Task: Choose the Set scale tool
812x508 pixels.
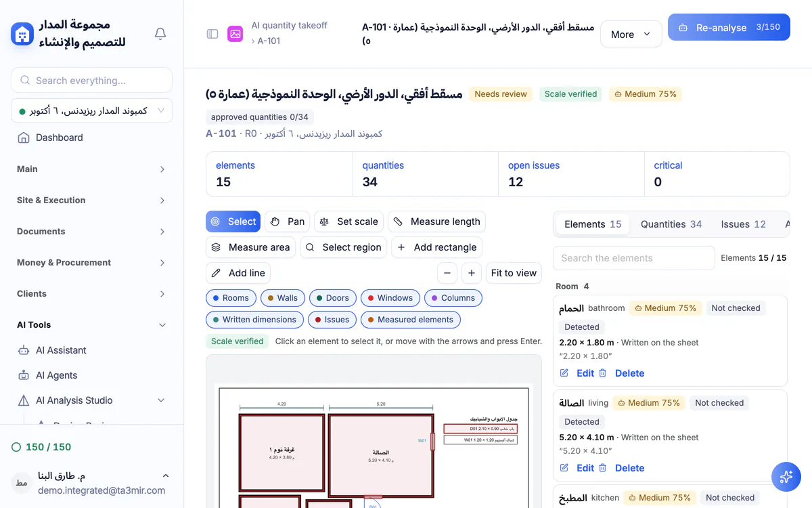Action: tap(348, 221)
